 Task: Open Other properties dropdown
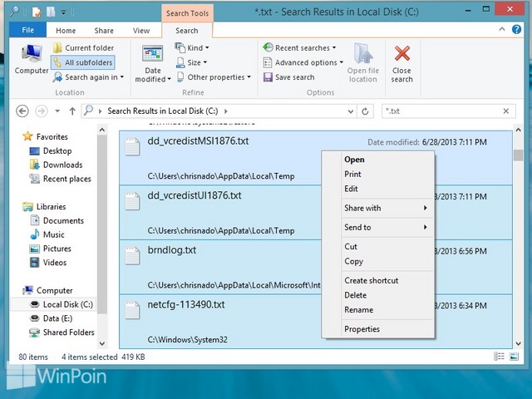point(214,77)
